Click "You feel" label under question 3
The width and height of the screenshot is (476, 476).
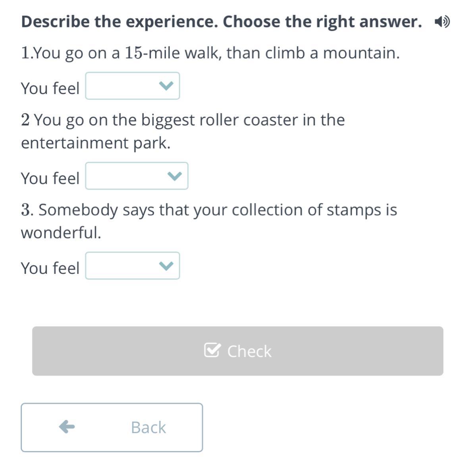click(x=50, y=268)
